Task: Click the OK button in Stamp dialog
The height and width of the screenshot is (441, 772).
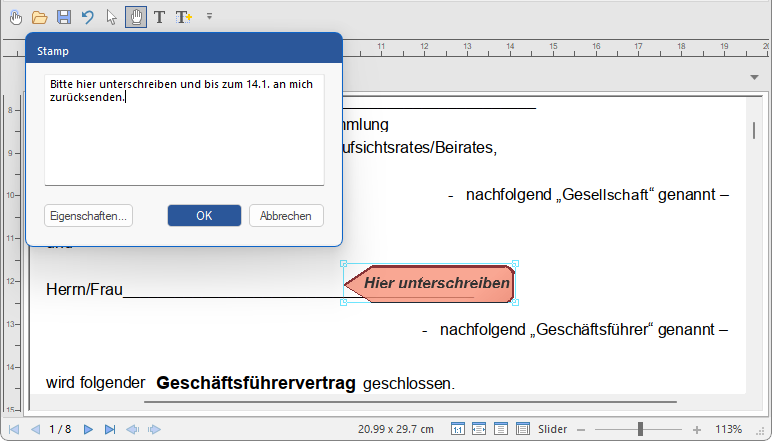Action: point(204,216)
